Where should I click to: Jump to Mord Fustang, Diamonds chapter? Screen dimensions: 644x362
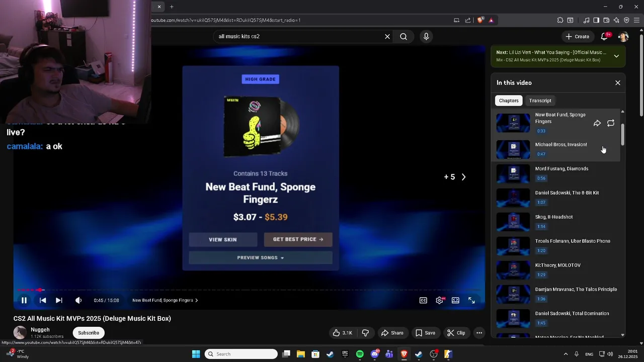[x=556, y=173]
